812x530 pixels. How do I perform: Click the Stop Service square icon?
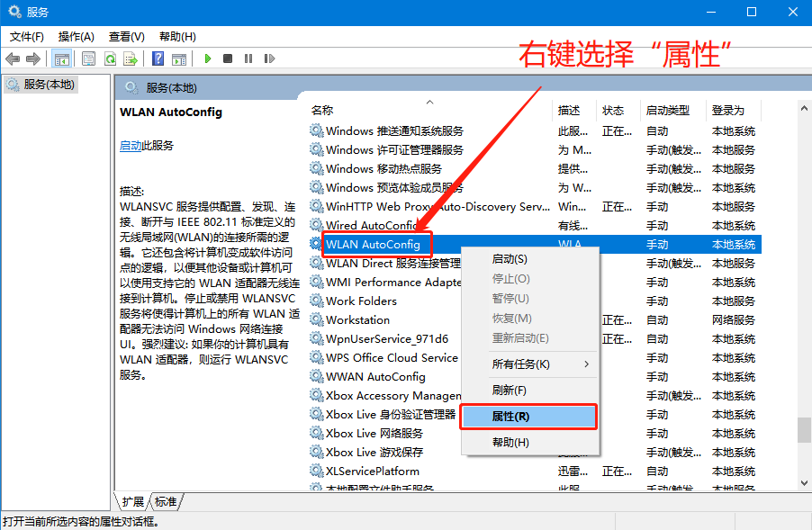pos(228,58)
